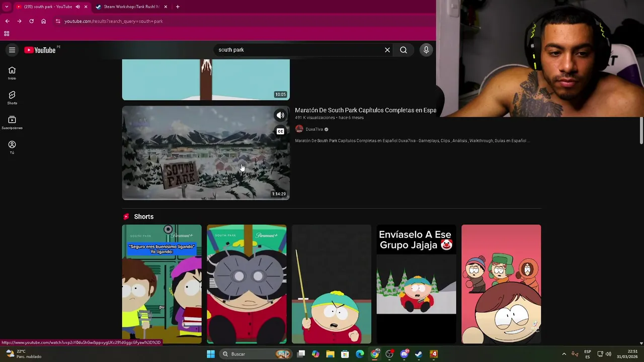
Task: Open the Short of Cartman holding a pointer
Action: click(x=332, y=284)
